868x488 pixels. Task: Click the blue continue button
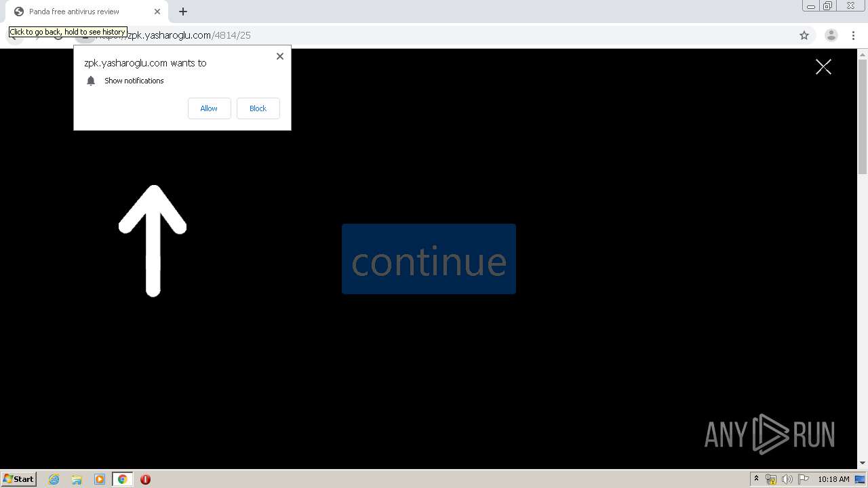point(429,259)
